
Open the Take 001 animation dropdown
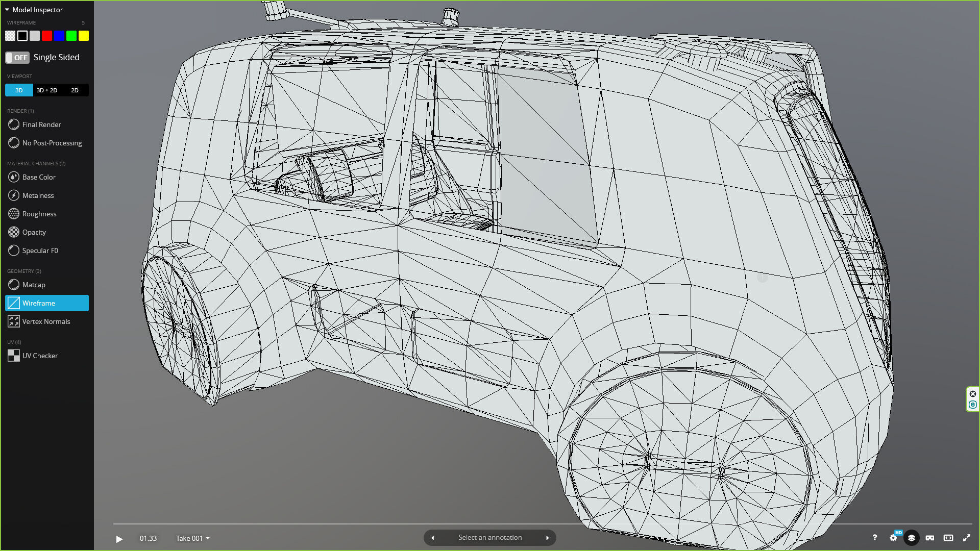193,538
